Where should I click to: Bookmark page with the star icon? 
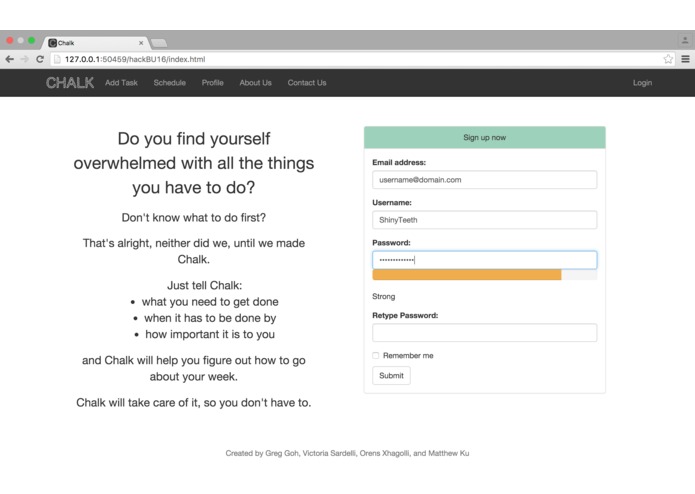(x=668, y=59)
